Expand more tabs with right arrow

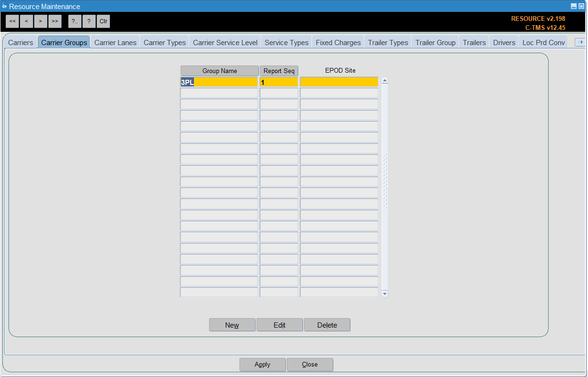pyautogui.click(x=580, y=42)
